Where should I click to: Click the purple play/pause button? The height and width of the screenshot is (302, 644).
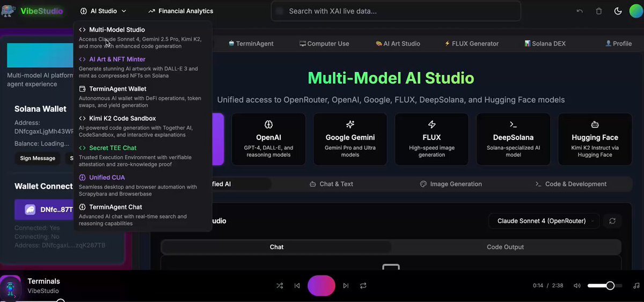tap(321, 286)
